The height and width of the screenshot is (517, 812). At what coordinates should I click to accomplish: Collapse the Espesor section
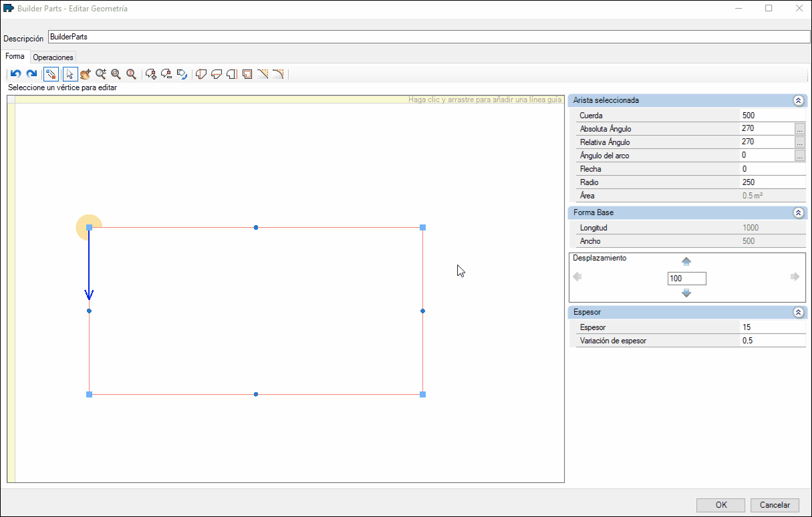coord(798,312)
